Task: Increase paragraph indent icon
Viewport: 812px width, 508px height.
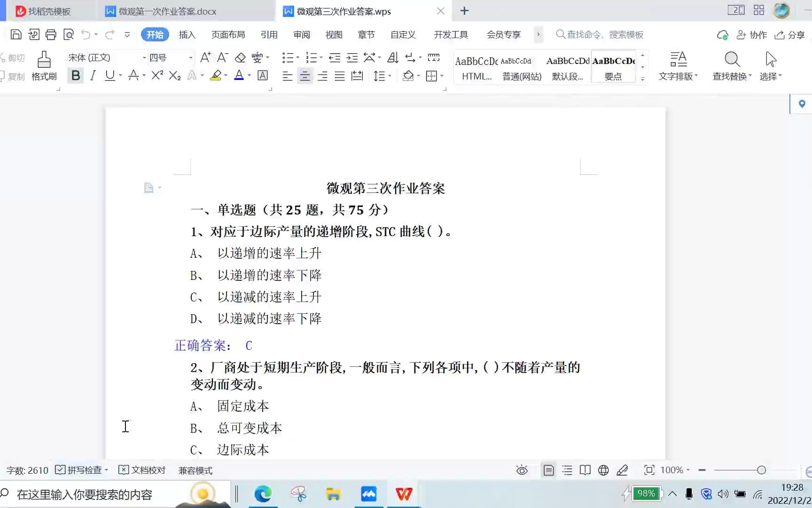Action: point(352,57)
